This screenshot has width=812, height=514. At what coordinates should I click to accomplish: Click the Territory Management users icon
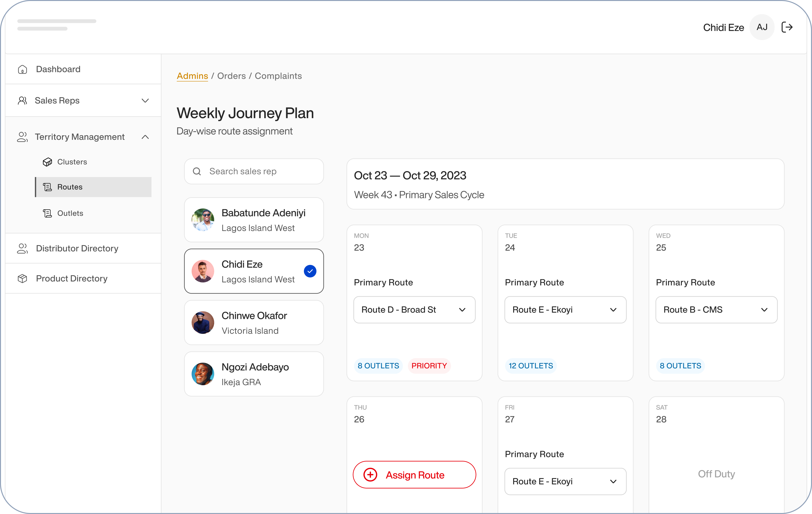pyautogui.click(x=22, y=137)
